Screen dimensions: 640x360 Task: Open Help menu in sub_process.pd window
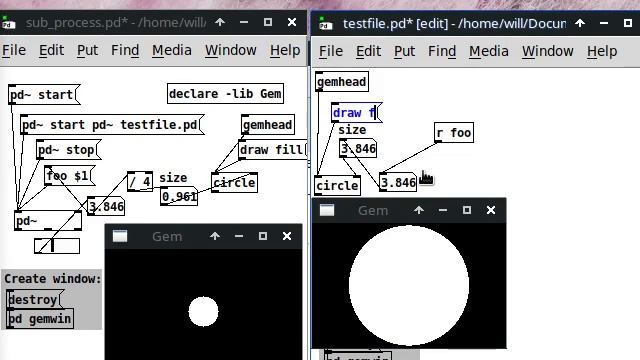point(285,50)
